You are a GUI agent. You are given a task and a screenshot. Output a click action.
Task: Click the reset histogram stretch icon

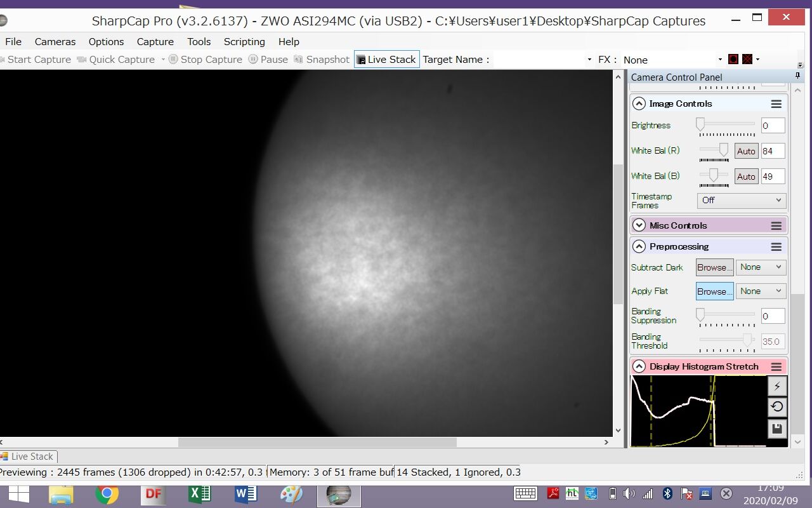click(777, 407)
